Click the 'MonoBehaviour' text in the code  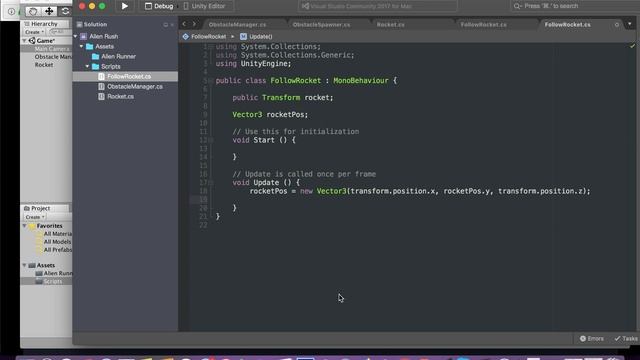(x=361, y=80)
